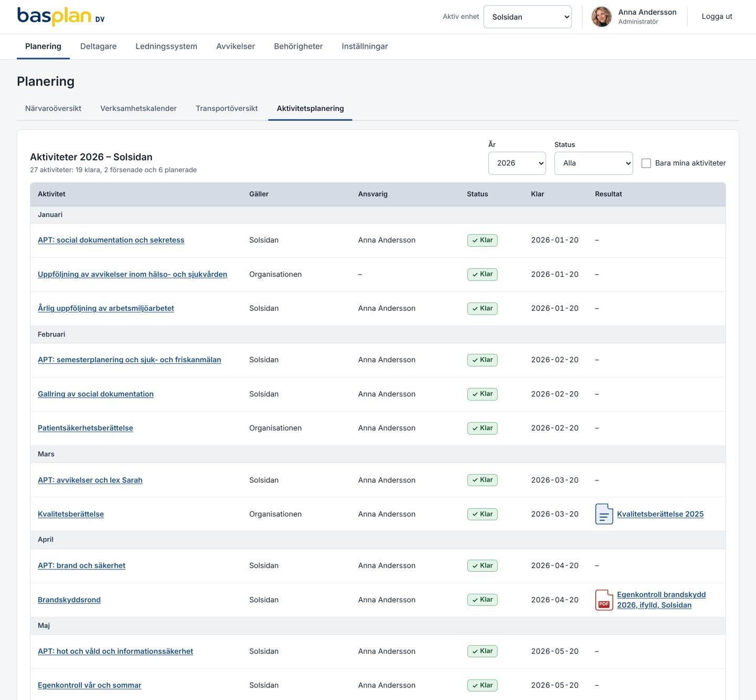Viewport: 756px width, 700px height.
Task: Switch to the Närvaroöversikt tab
Action: [53, 108]
